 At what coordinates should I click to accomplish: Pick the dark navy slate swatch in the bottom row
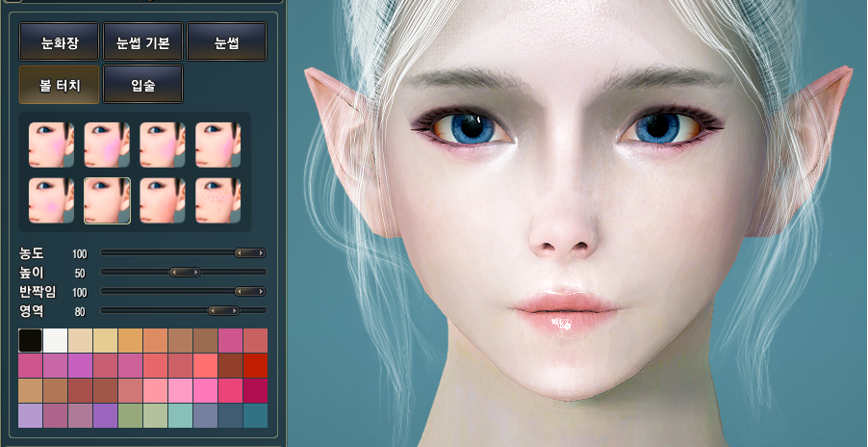click(230, 415)
